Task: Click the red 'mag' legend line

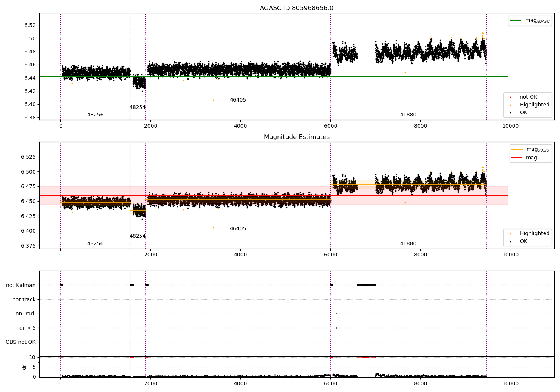Action: coord(517,158)
